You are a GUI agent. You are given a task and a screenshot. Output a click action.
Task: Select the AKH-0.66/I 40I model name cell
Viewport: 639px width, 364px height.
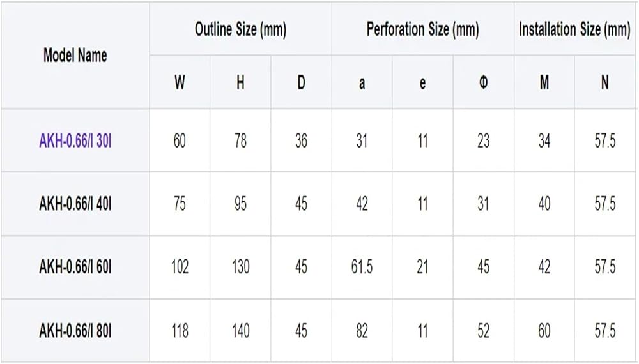click(x=75, y=204)
